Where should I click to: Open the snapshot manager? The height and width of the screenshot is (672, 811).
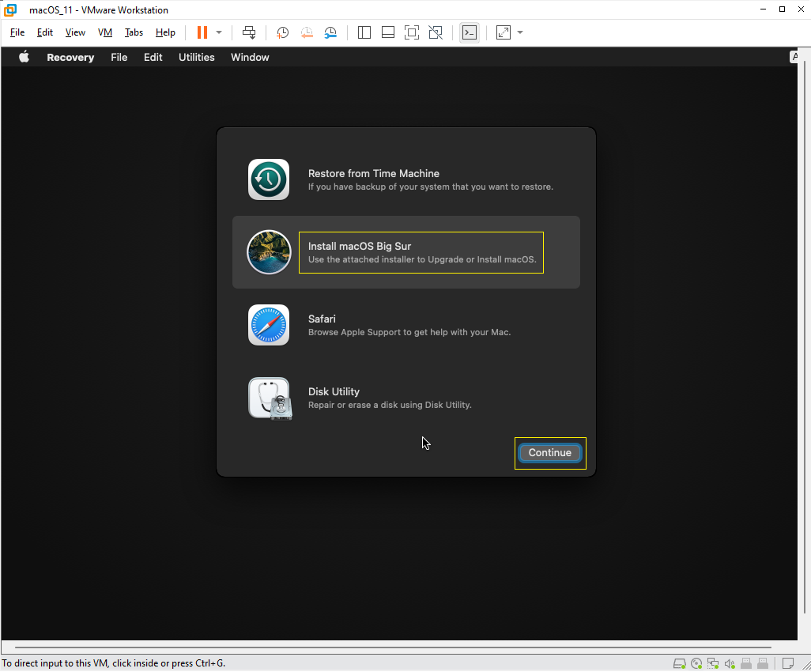(330, 32)
